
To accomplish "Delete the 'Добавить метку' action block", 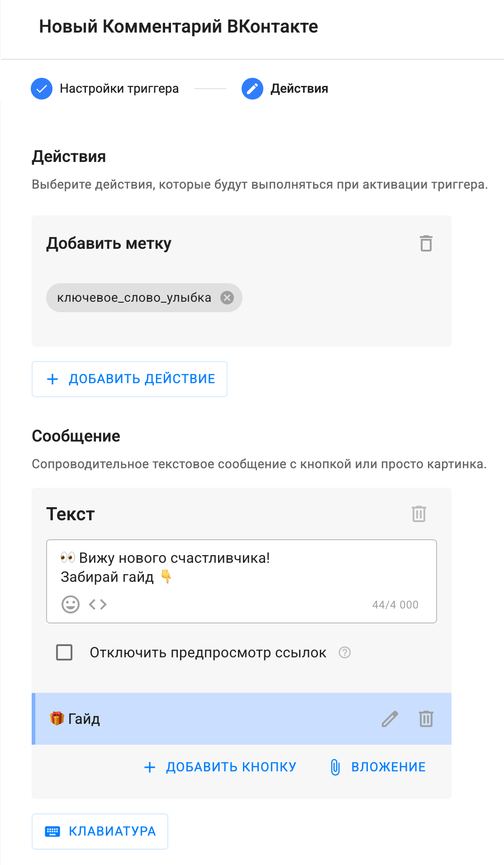I will pyautogui.click(x=426, y=243).
